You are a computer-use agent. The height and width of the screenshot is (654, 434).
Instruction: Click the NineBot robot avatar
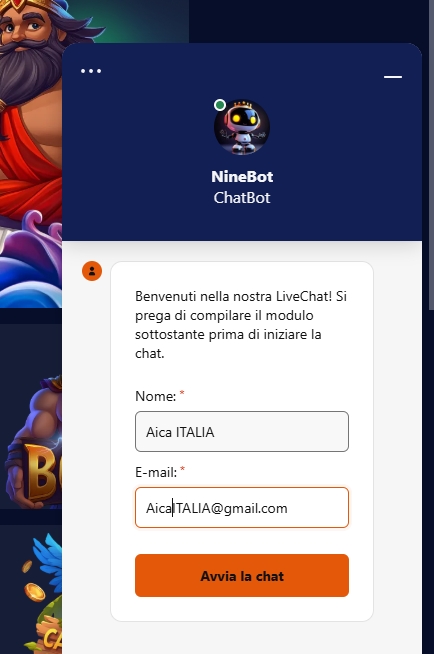tap(242, 127)
